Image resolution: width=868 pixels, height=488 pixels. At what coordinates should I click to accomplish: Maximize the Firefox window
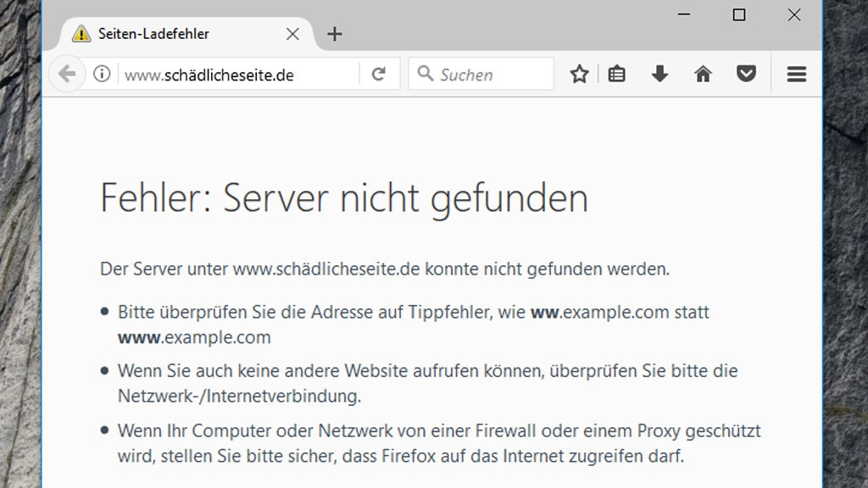pos(739,14)
